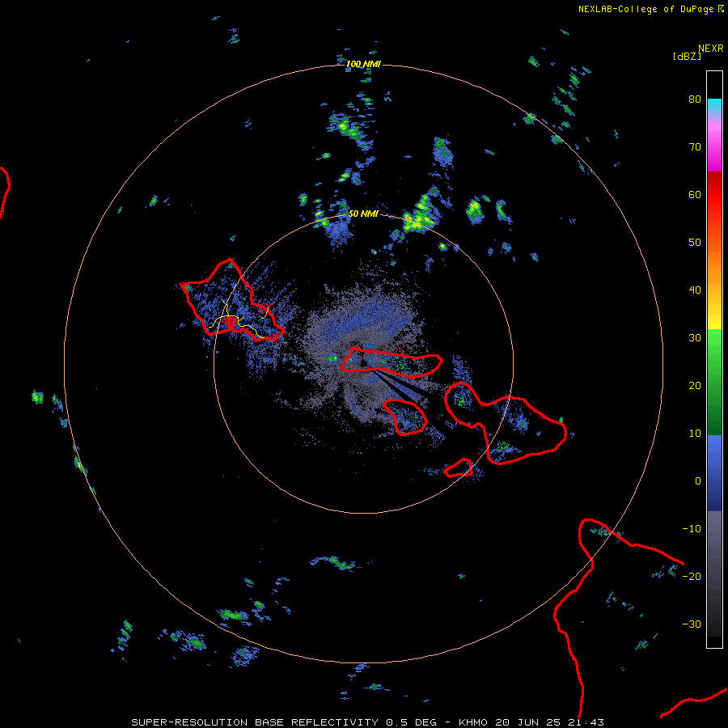728x728 pixels.
Task: Click the 20 value on the dBZ scale
Action: (695, 386)
